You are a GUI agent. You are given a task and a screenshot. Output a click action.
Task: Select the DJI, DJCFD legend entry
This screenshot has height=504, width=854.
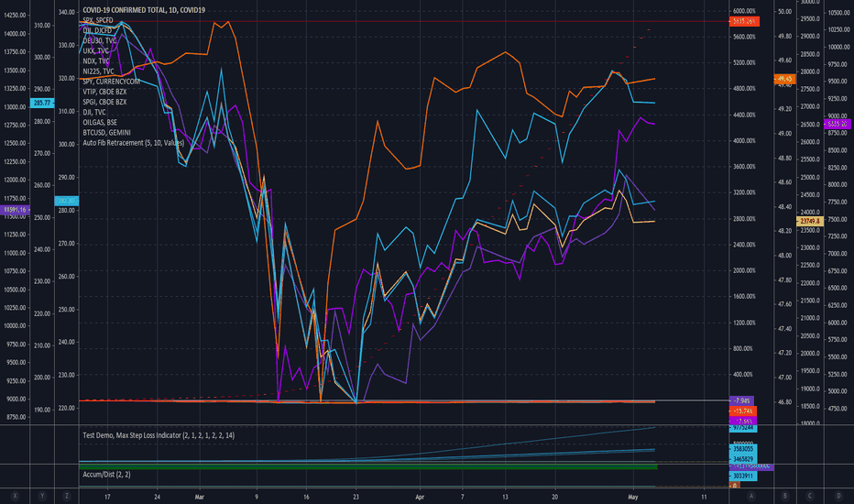[97, 30]
